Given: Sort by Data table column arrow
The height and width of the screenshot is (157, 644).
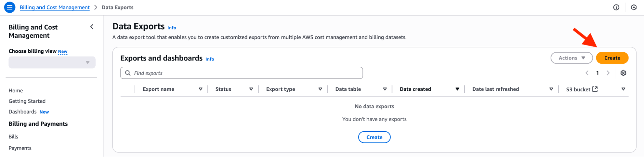Looking at the screenshot, I should click(x=385, y=89).
